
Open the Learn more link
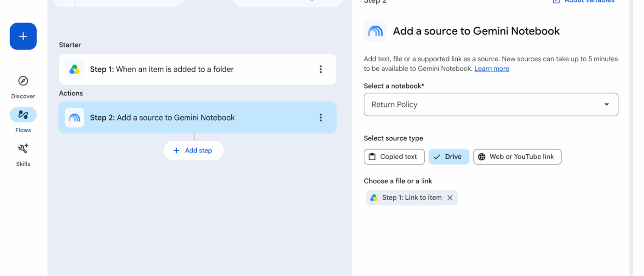coord(492,69)
